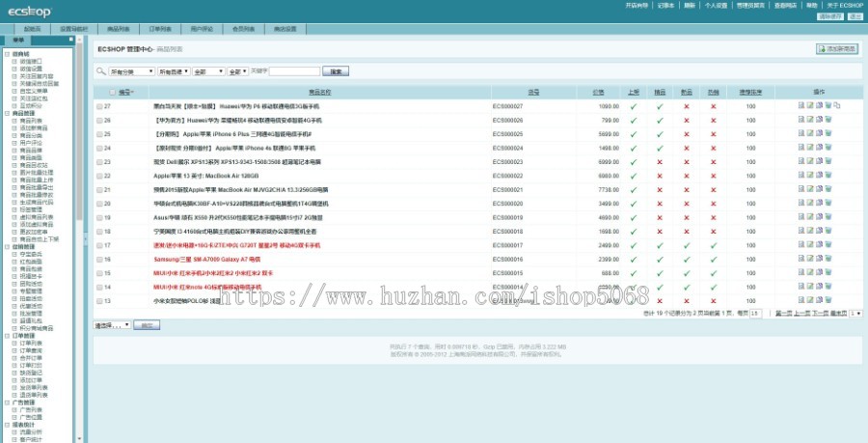Open the edit icon for product 27
This screenshot has width=868, height=443.
[x=810, y=105]
